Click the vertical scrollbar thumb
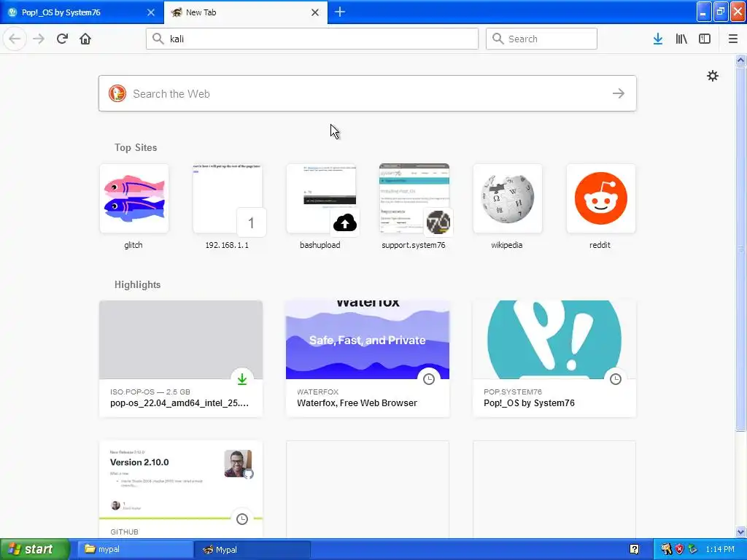 741,249
